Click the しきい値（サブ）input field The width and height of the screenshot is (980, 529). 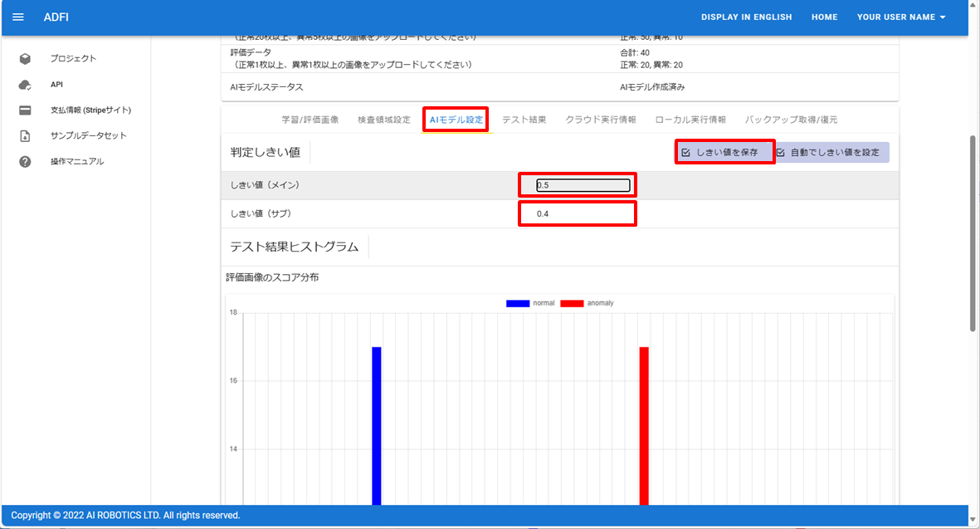[583, 214]
